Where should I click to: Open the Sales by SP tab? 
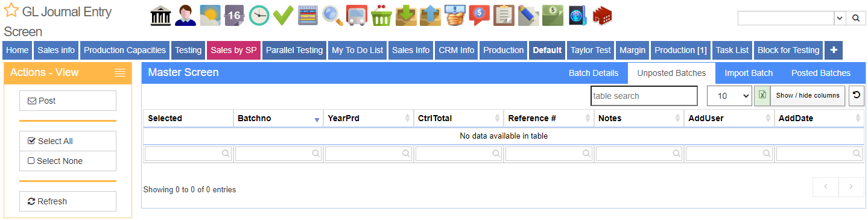click(x=233, y=50)
